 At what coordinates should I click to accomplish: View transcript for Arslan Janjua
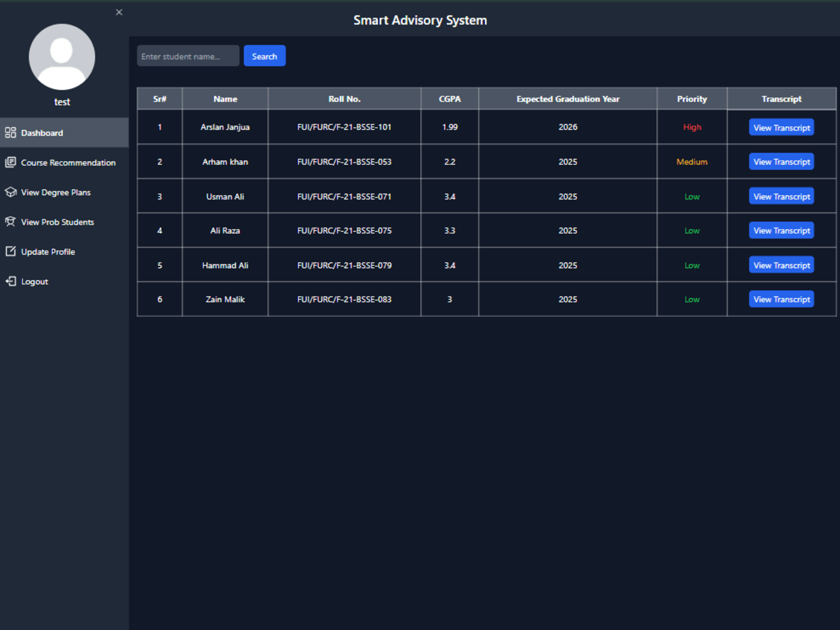click(x=781, y=128)
